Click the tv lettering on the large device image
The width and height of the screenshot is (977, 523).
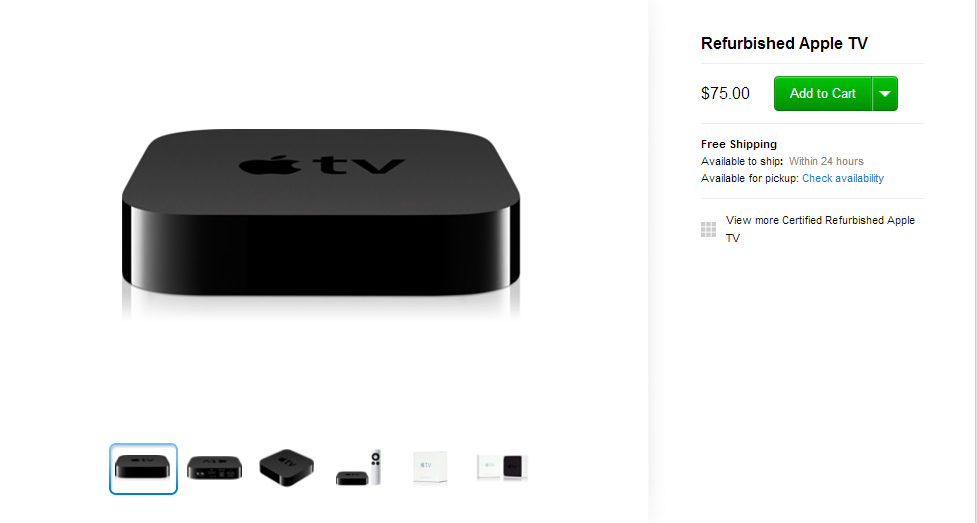(x=359, y=165)
